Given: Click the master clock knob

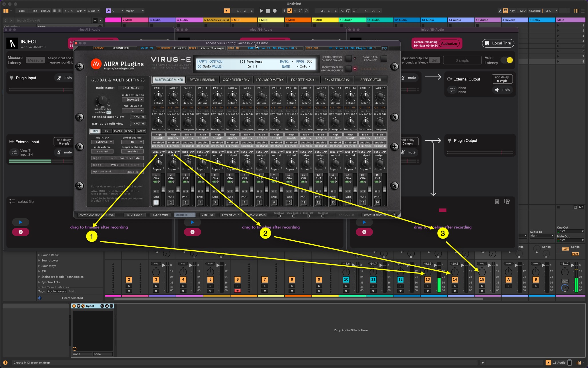Looking at the screenshot, I should (x=102, y=100).
